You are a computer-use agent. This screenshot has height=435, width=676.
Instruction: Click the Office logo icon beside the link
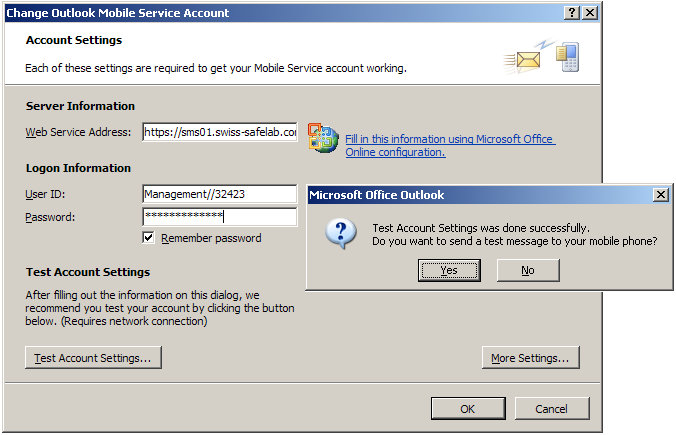pyautogui.click(x=322, y=137)
